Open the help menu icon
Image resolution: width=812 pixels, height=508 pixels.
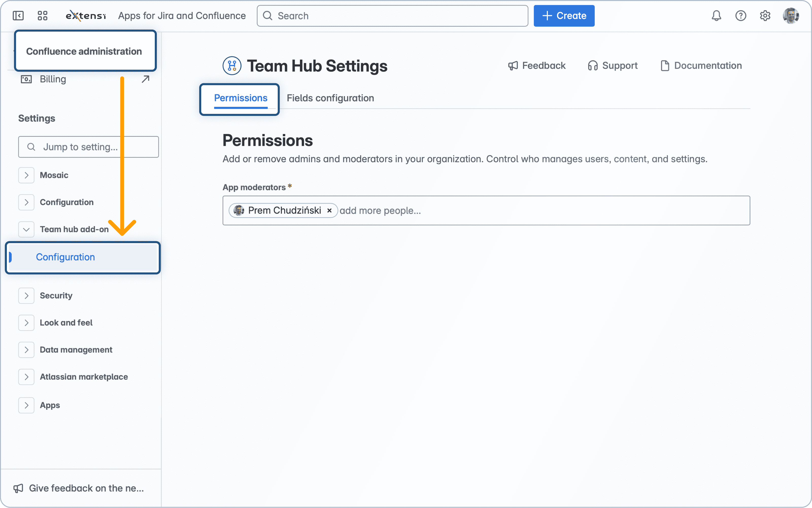click(x=741, y=15)
